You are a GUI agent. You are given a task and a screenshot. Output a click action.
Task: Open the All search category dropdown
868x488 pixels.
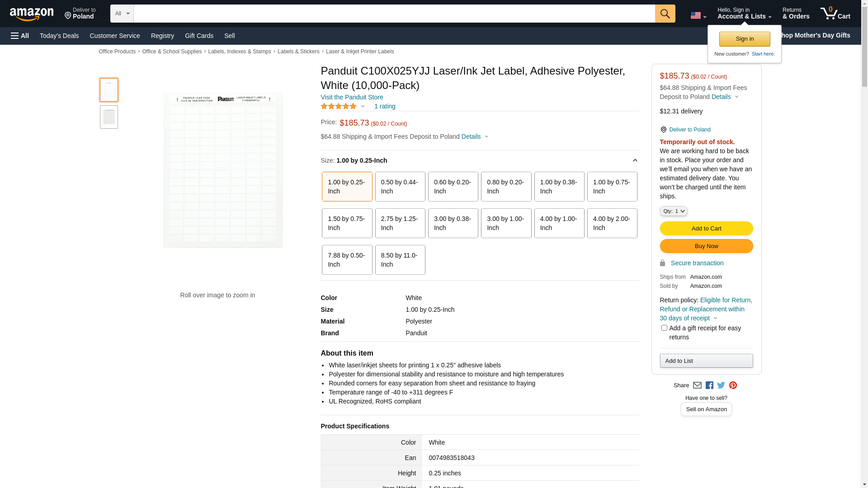122,14
